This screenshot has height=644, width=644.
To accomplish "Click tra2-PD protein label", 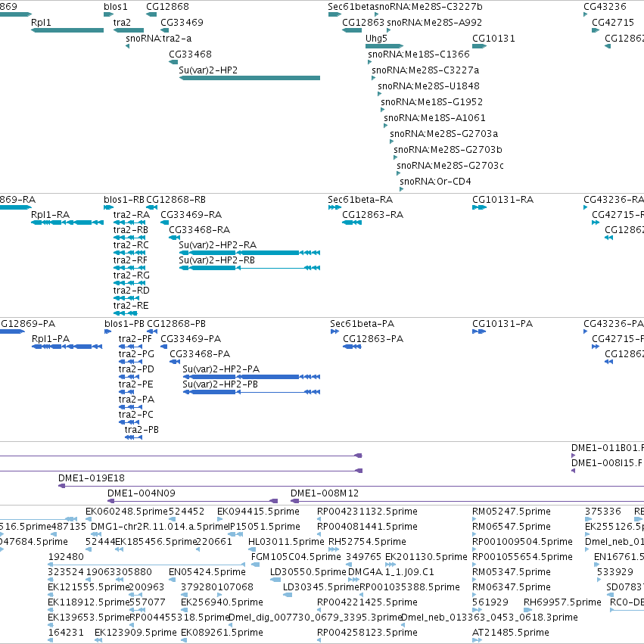I will [x=136, y=369].
